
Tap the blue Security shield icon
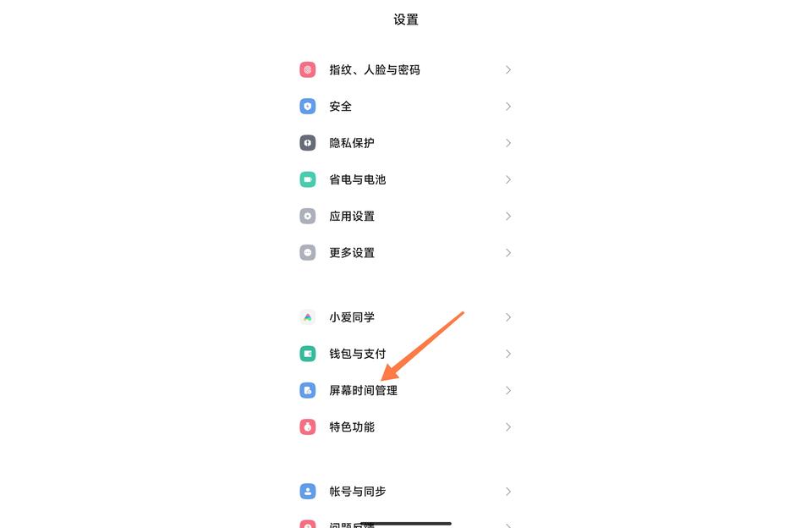pos(308,107)
